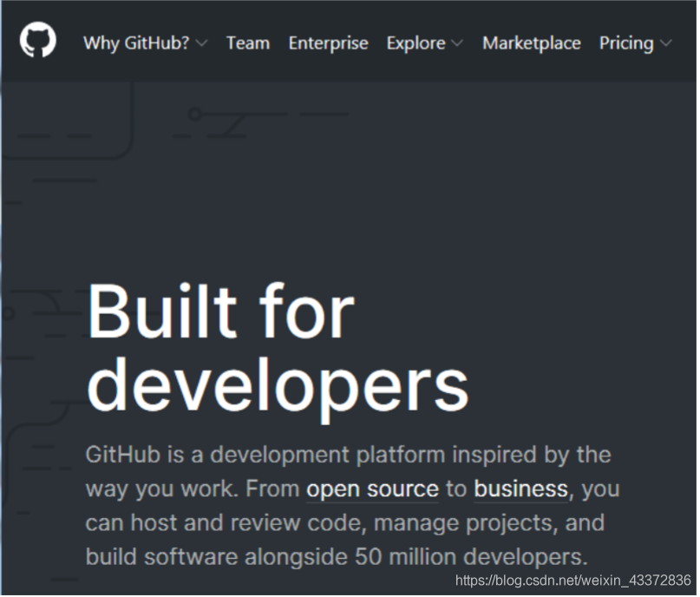This screenshot has width=700, height=597.
Task: Click the text 'GitHub is a development platform'
Action: tap(265, 456)
